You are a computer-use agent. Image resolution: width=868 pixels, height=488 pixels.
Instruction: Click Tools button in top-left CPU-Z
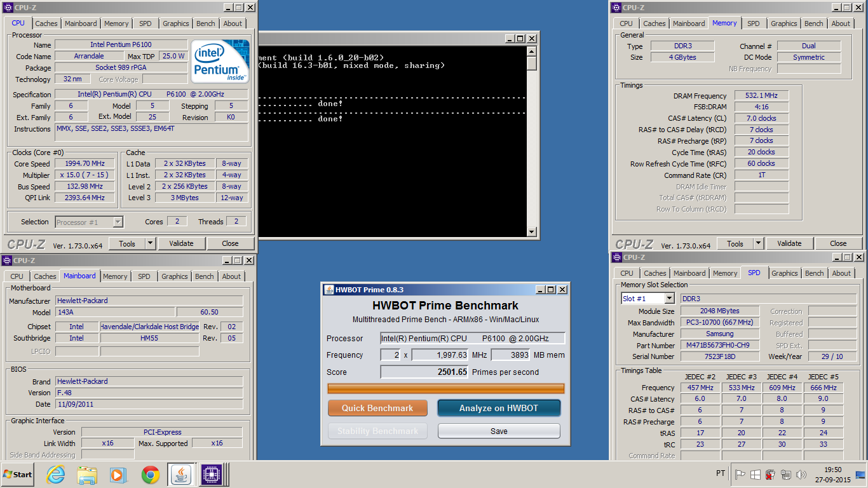click(x=127, y=243)
